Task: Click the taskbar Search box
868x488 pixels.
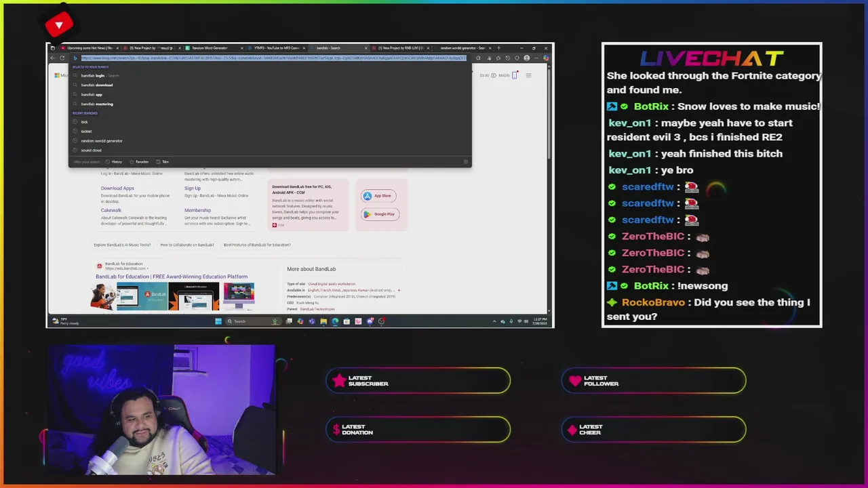Action: 252,321
